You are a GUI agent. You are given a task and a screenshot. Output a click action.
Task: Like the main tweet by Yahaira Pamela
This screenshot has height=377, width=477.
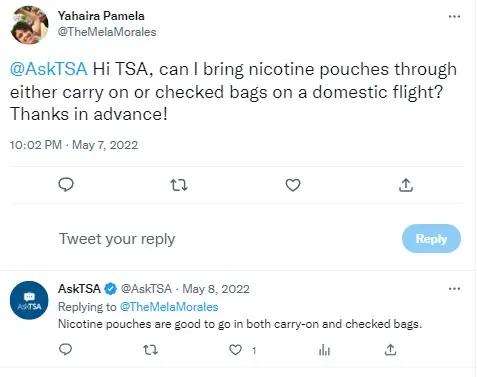point(293,185)
